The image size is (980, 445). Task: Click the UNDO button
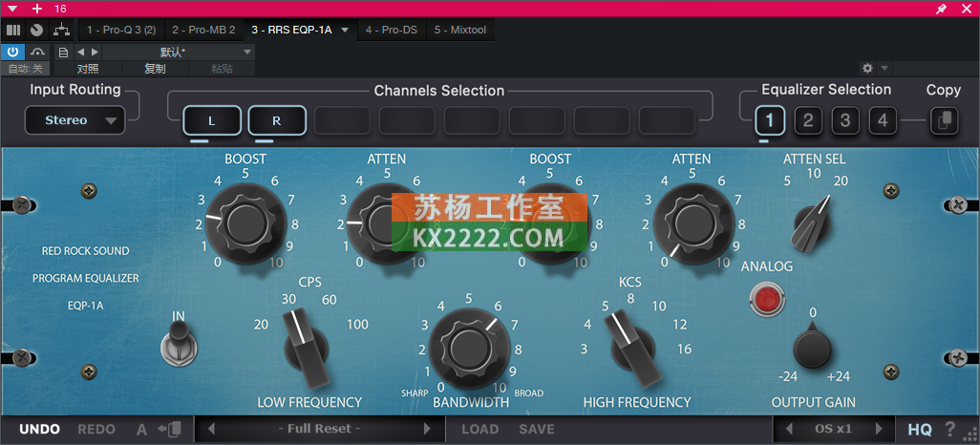click(x=39, y=430)
